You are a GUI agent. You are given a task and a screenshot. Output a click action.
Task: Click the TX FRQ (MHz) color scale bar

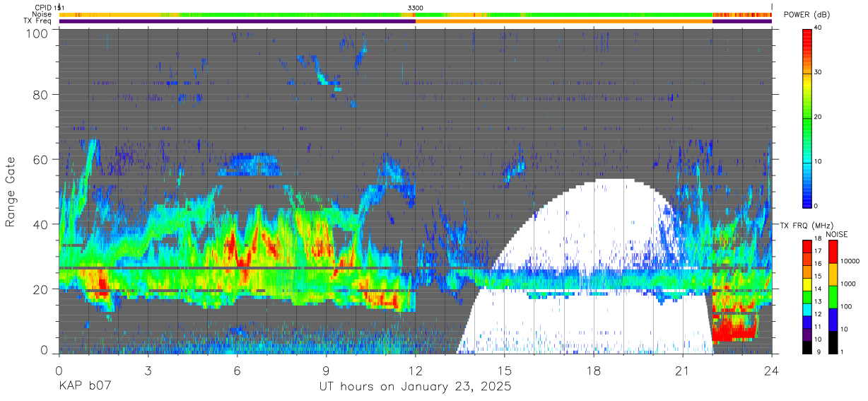point(807,296)
